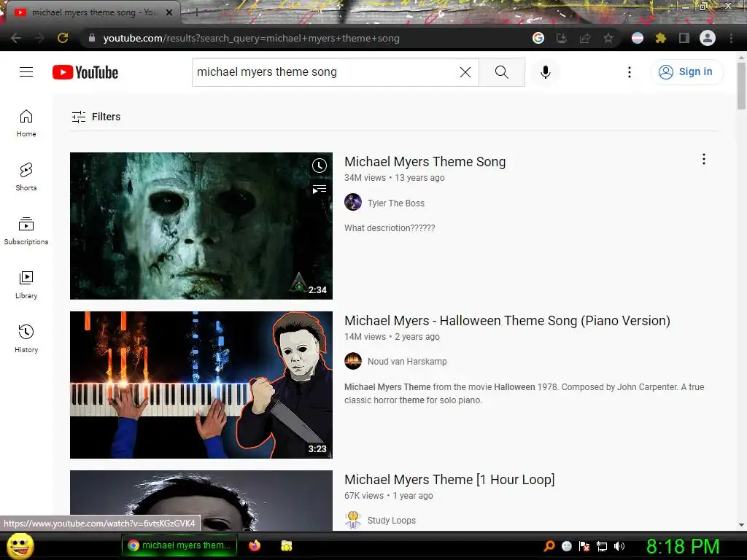Open Chrome profile avatar
This screenshot has width=747, height=560.
point(708,38)
